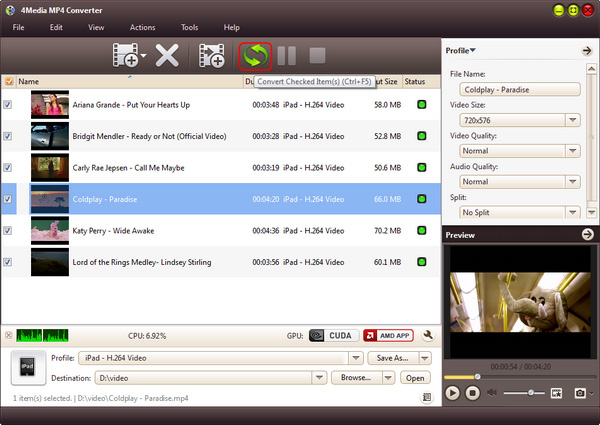Viewport: 600px width, 425px height.
Task: Select the Ariana Grande video thumbnail
Action: point(50,104)
